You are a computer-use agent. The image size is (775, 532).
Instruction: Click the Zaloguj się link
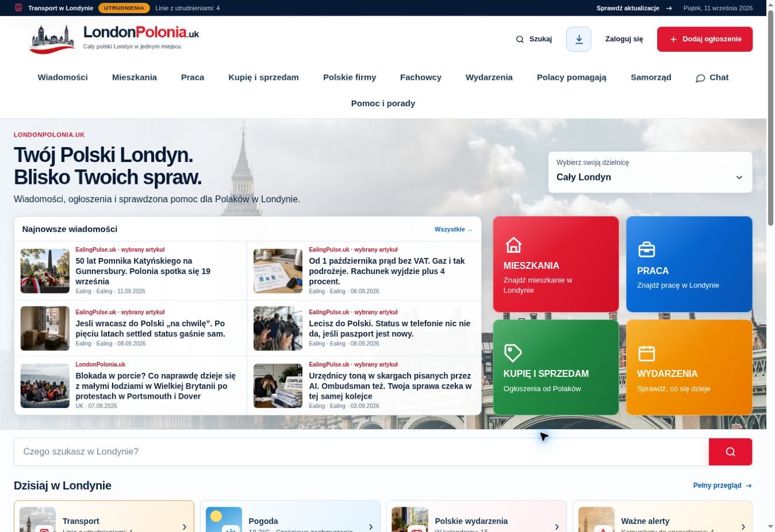[624, 39]
